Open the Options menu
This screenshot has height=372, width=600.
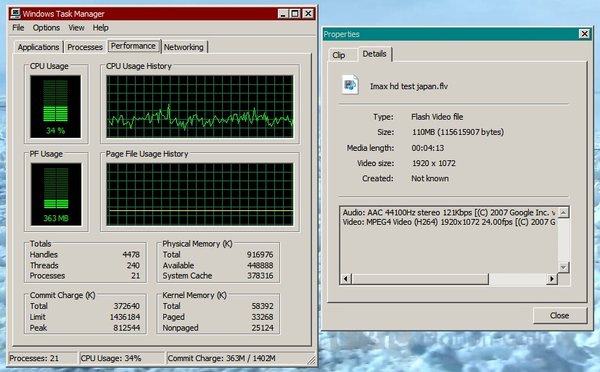46,28
